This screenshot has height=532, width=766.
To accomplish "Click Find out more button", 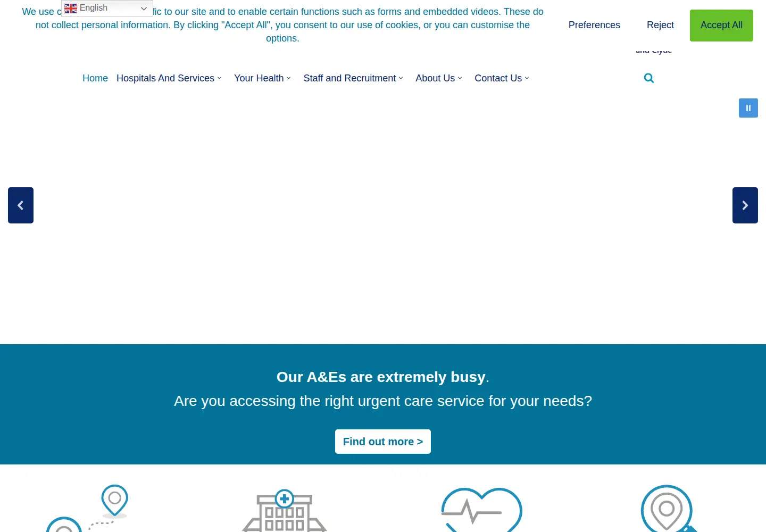I will coord(383,442).
